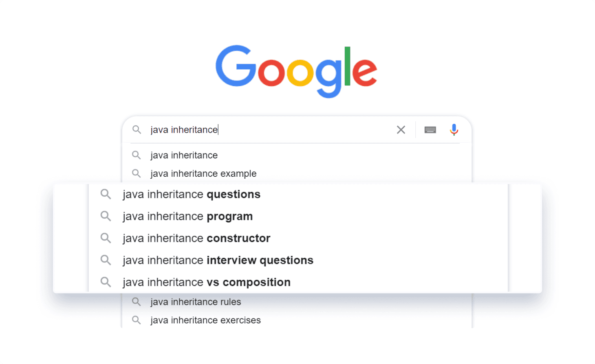Click the search icon beside 'java inheritance exercises'

pyautogui.click(x=137, y=320)
